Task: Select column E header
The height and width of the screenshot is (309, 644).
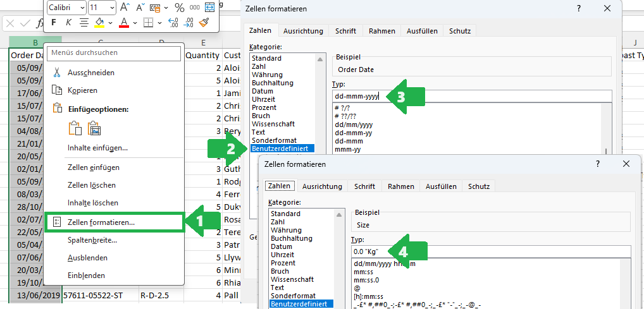Action: [x=203, y=42]
